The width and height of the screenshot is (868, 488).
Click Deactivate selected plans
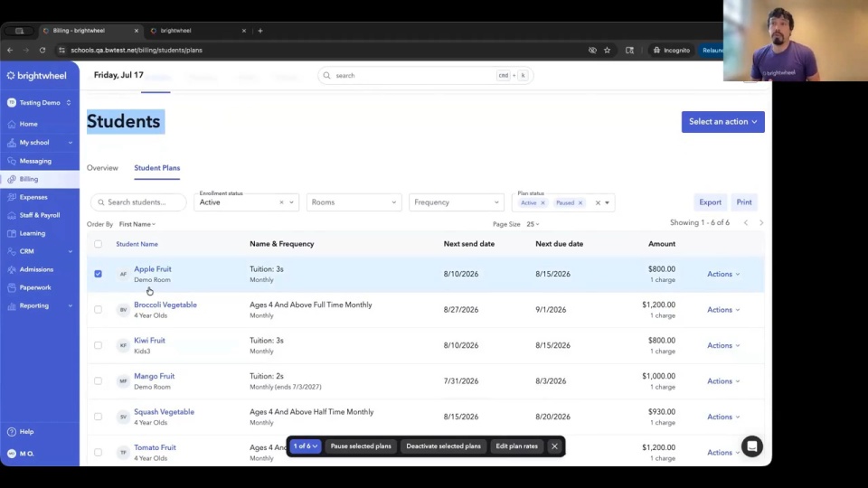click(x=443, y=446)
